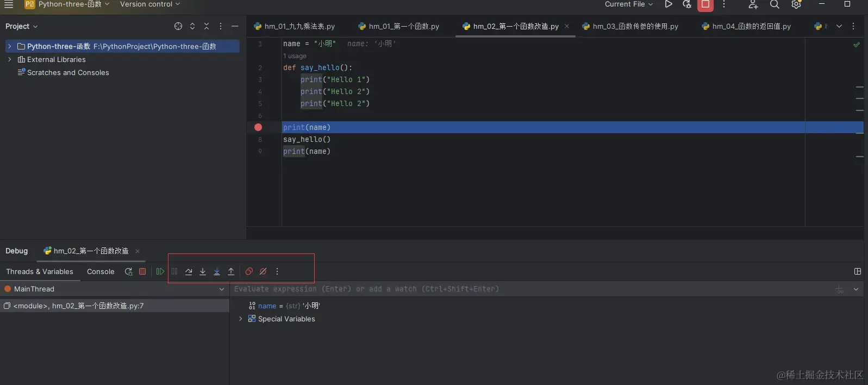Open Search Everywhere magnifier
Viewport: 868px width, 385px height.
point(775,4)
